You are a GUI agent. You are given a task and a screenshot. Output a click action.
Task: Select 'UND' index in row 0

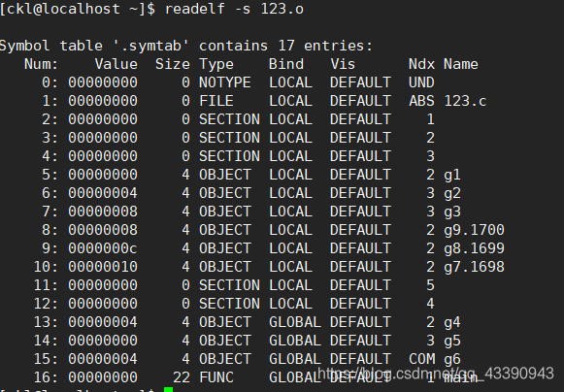(x=421, y=82)
